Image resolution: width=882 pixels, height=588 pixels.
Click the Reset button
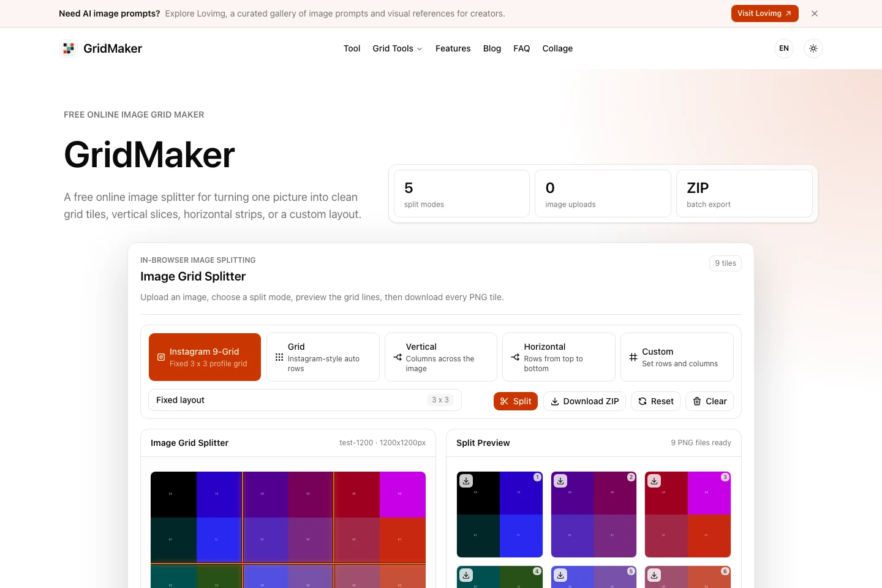click(x=655, y=401)
